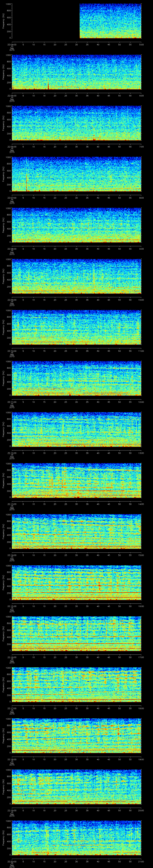Select the spectrogram panel starting at 22:10:00
This screenshot has width=153, height=868.
77,327
